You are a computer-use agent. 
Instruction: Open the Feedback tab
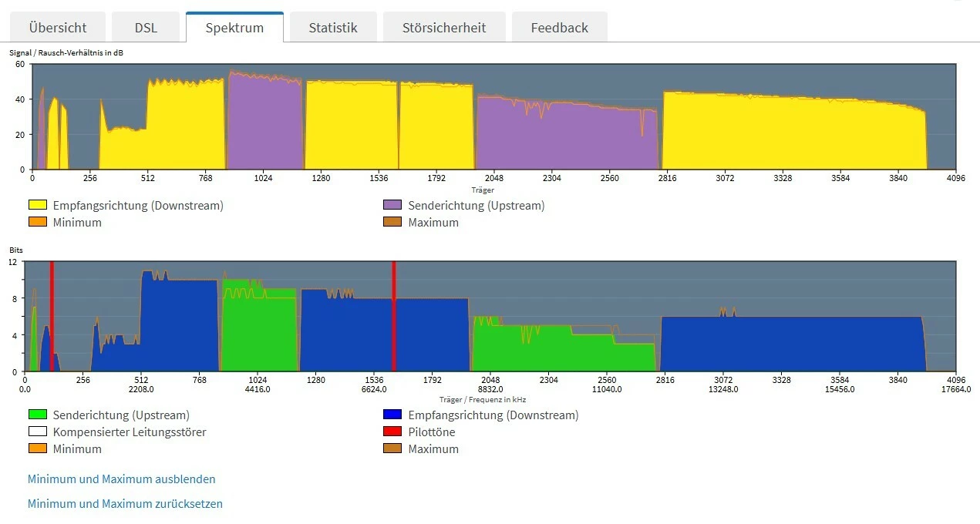pyautogui.click(x=560, y=27)
